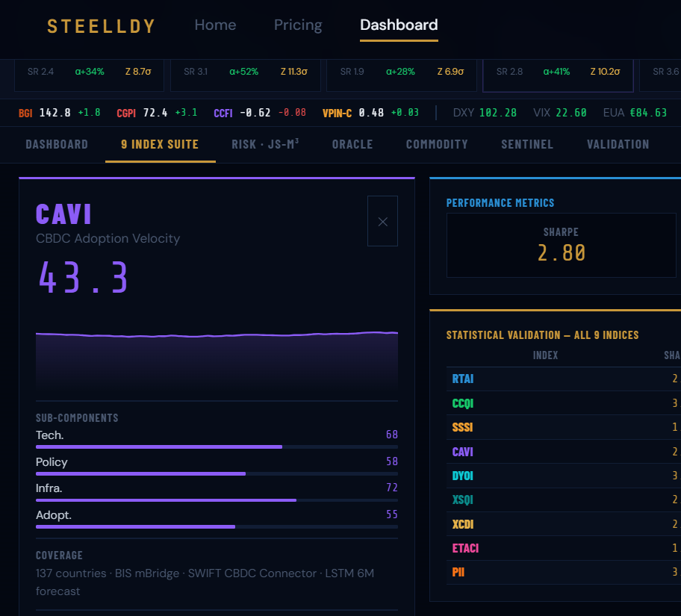The height and width of the screenshot is (616, 681).
Task: Open the ORACLE tab
Action: (352, 145)
